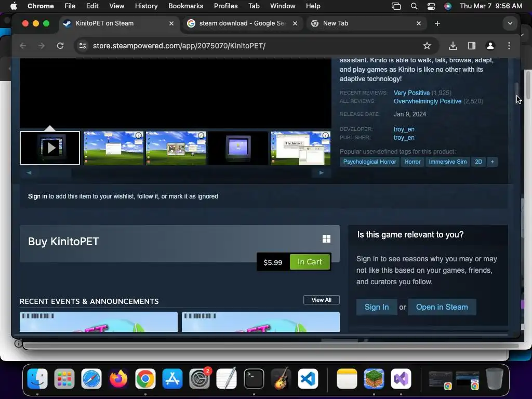Viewport: 532px width, 399px height.
Task: Open publisher troy_en link
Action: pos(404,138)
